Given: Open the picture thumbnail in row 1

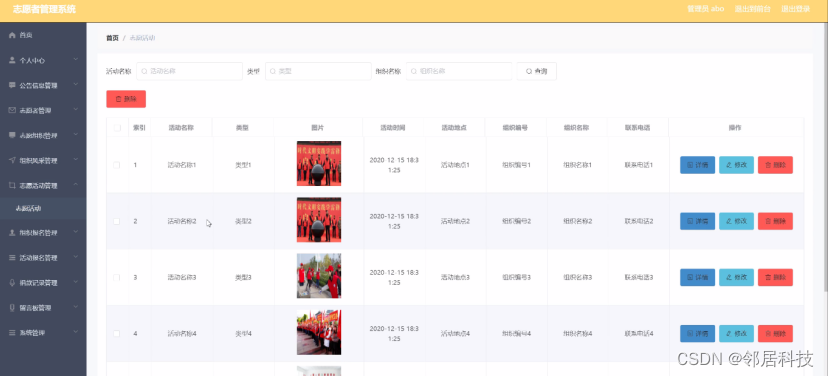Looking at the screenshot, I should click(x=319, y=163).
